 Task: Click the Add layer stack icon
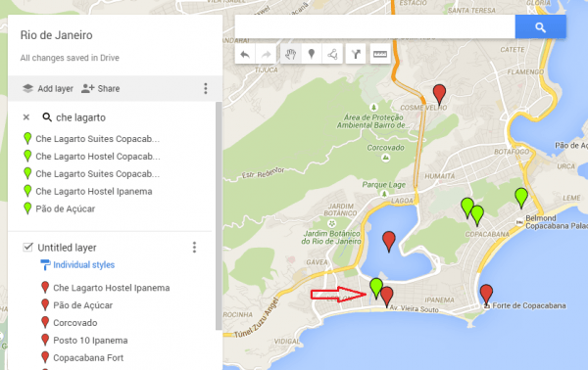pyautogui.click(x=27, y=88)
